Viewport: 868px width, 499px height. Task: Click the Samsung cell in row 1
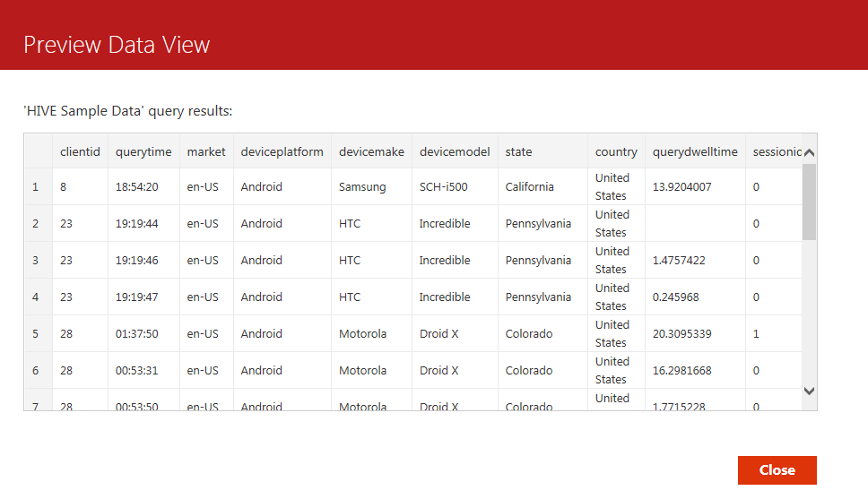(362, 187)
